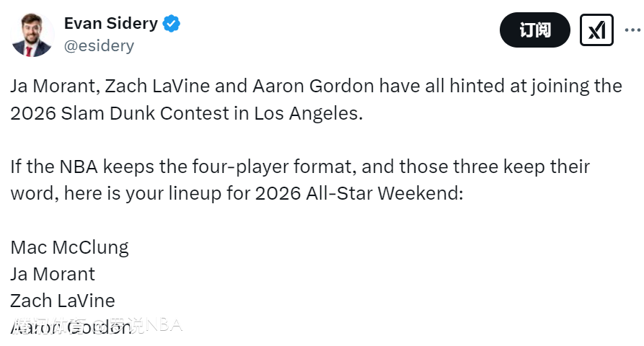The width and height of the screenshot is (644, 346).
Task: Click the standalone "Zach LaVine" lineup line
Action: (x=63, y=300)
